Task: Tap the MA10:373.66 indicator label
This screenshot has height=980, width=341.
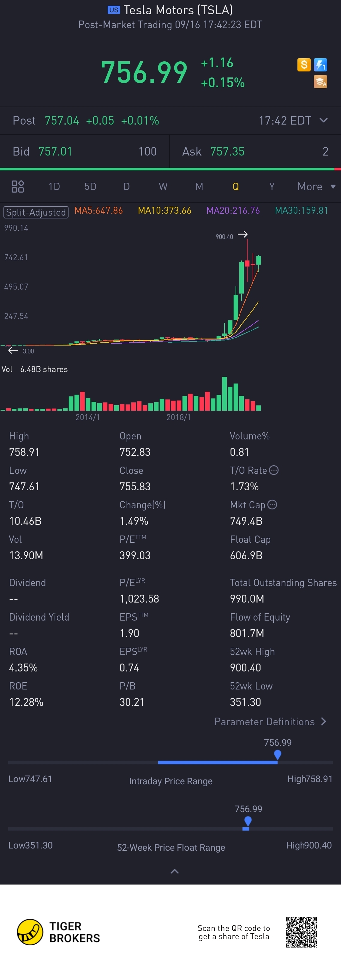Action: (165, 210)
